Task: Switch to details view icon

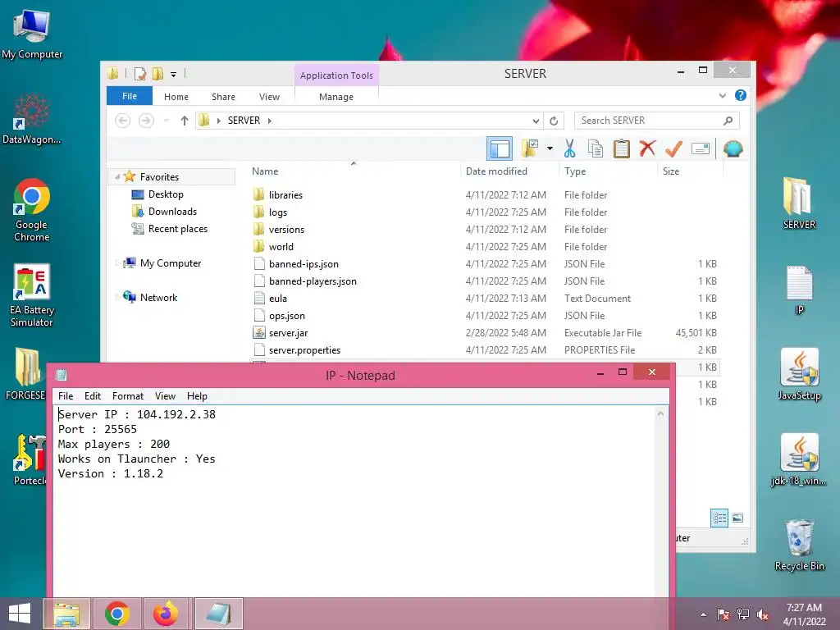Action: click(x=719, y=518)
